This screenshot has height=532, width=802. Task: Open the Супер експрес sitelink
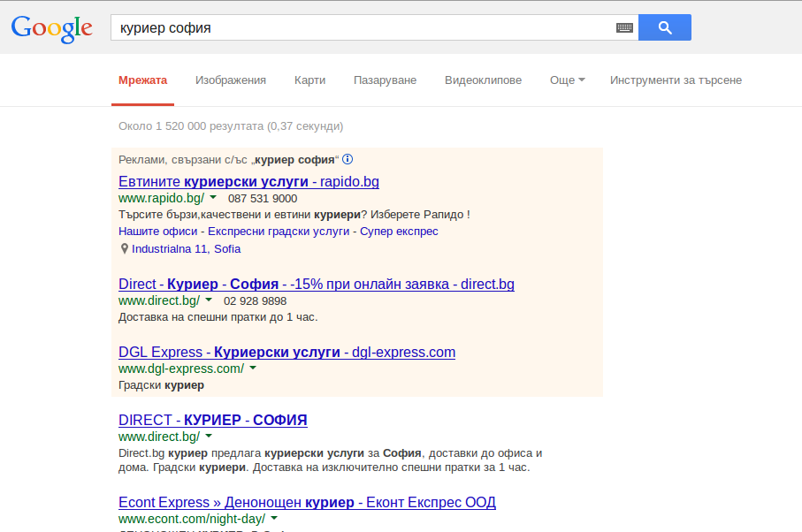399,232
